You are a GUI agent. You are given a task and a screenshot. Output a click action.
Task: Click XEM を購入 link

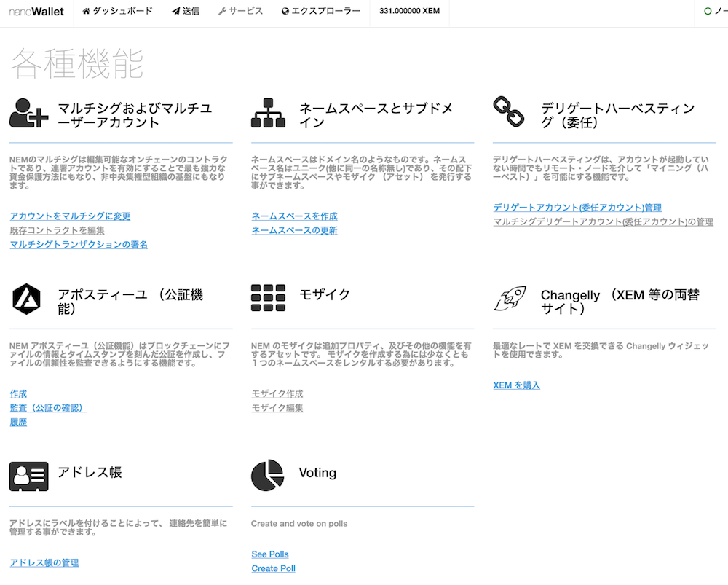pyautogui.click(x=516, y=385)
